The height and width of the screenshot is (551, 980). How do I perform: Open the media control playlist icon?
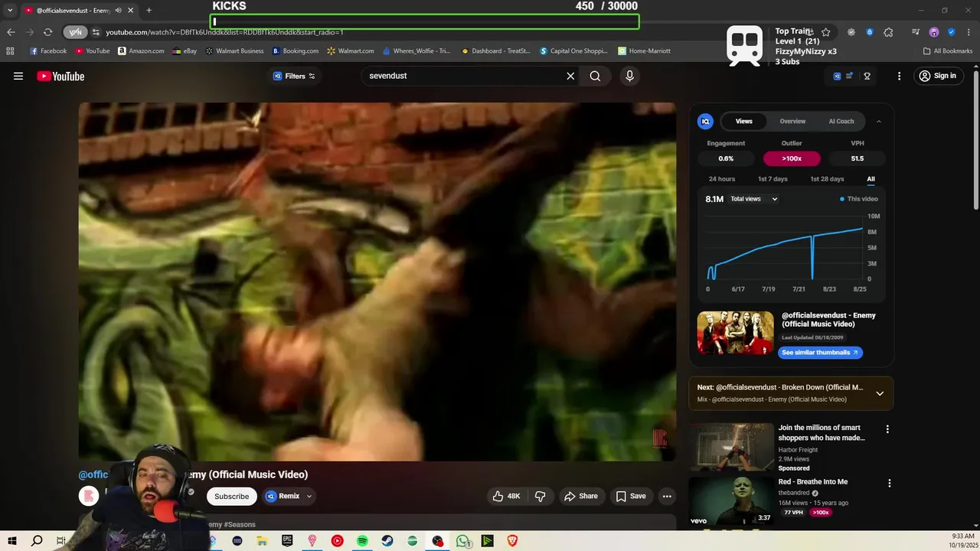point(916,32)
